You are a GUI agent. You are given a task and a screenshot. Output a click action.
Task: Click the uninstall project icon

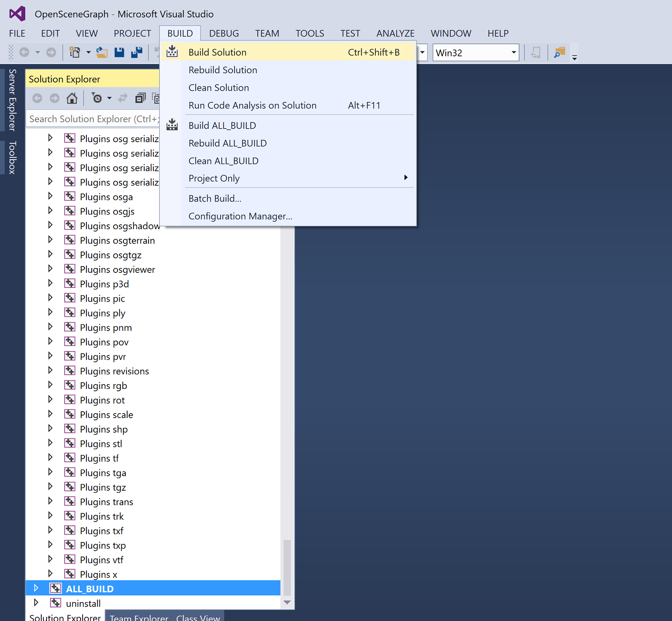pyautogui.click(x=56, y=603)
